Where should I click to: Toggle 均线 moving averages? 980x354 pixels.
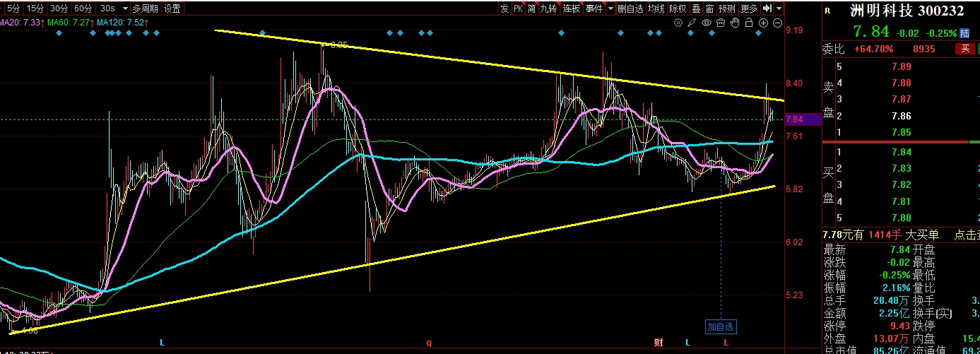click(x=656, y=8)
